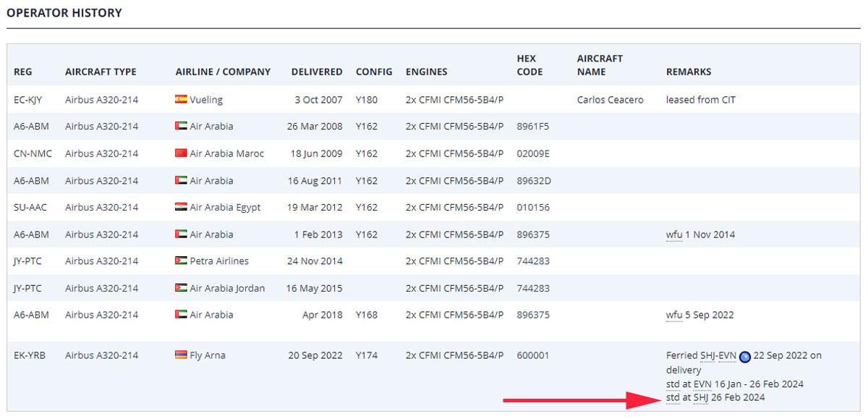Click the Airbus A320-214 type in the EK-YRB row
Image resolution: width=868 pixels, height=419 pixels.
click(101, 355)
